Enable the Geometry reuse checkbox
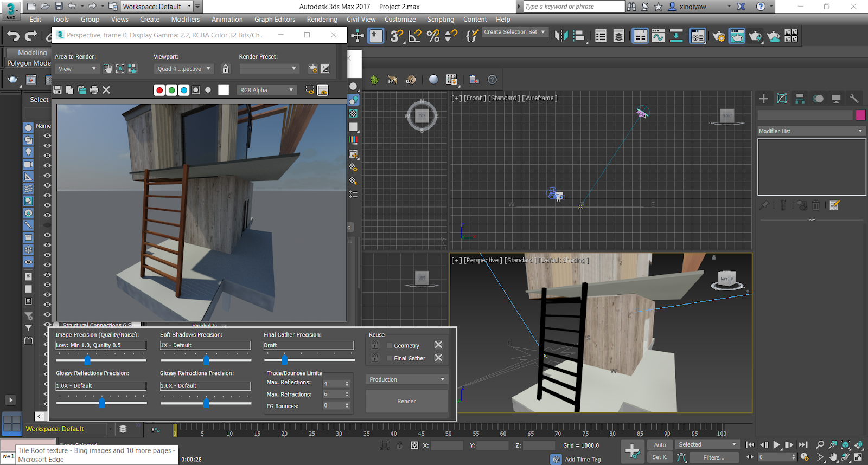 point(390,345)
